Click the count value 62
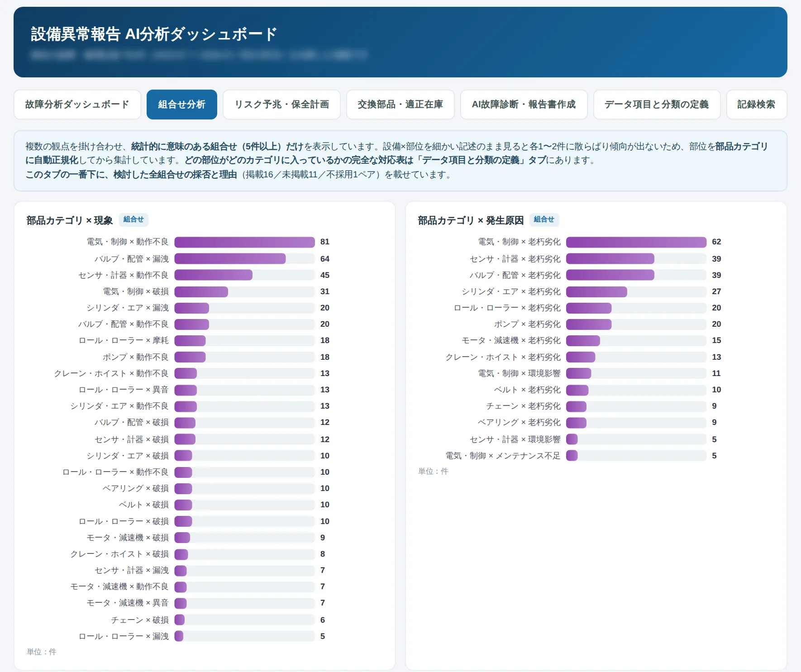Screen dimensions: 801x672 pyautogui.click(x=716, y=242)
